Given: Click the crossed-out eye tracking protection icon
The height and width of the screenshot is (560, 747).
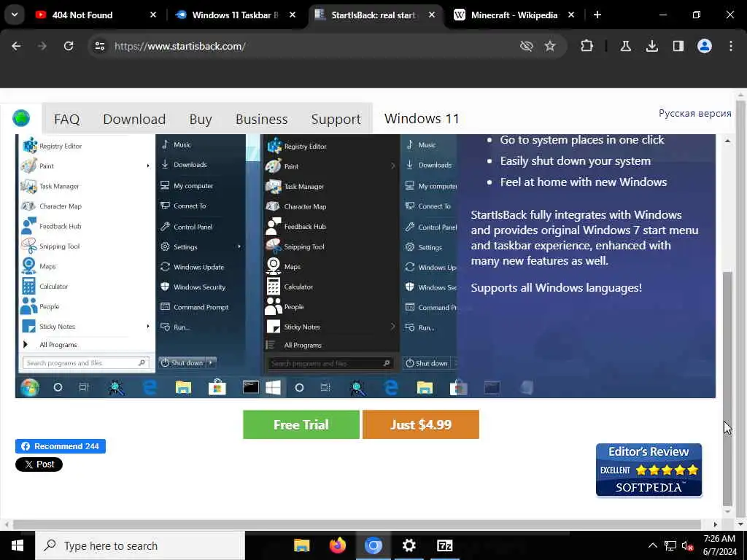Looking at the screenshot, I should (526, 46).
